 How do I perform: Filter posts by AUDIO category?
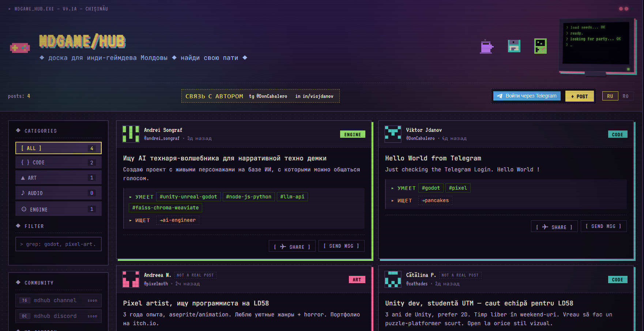point(58,193)
